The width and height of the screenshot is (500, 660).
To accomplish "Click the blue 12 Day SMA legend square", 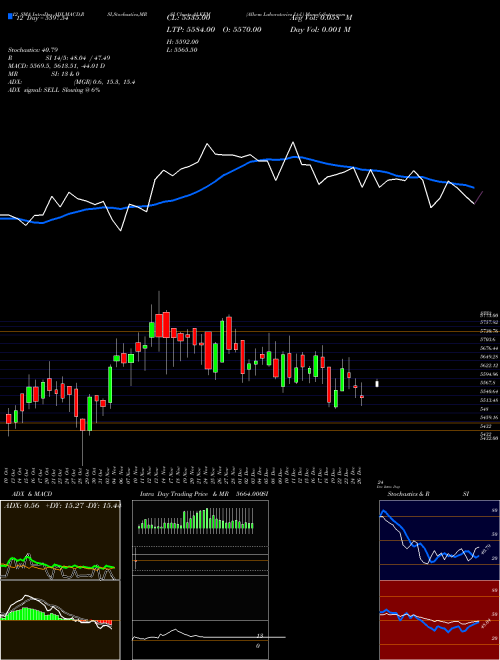I will click(x=10, y=16).
